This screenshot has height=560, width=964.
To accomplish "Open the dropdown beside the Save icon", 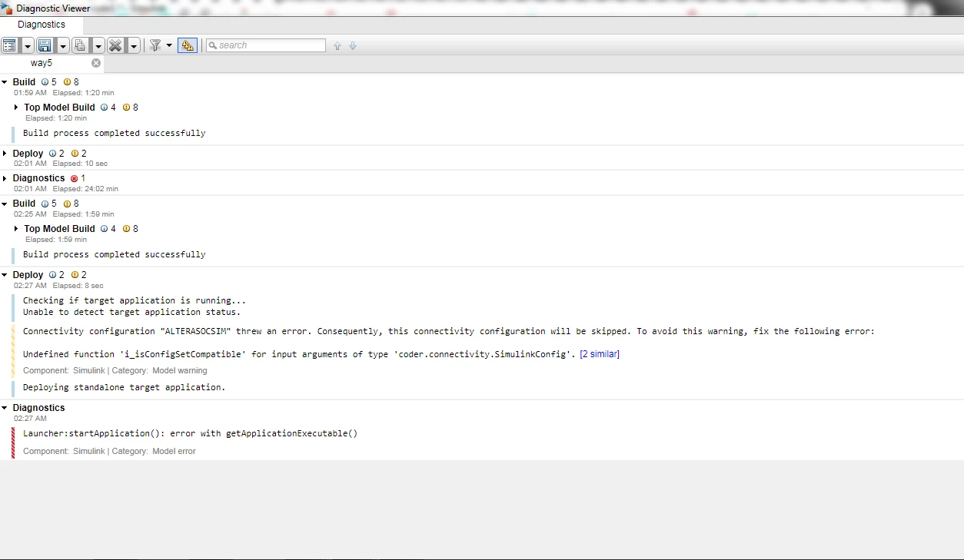I will pyautogui.click(x=62, y=45).
